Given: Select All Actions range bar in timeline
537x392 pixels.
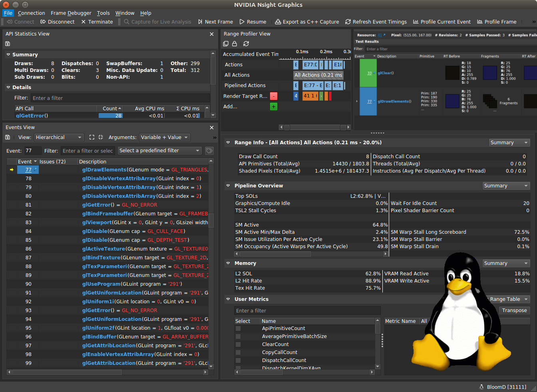Looking at the screenshot, I should tap(318, 75).
